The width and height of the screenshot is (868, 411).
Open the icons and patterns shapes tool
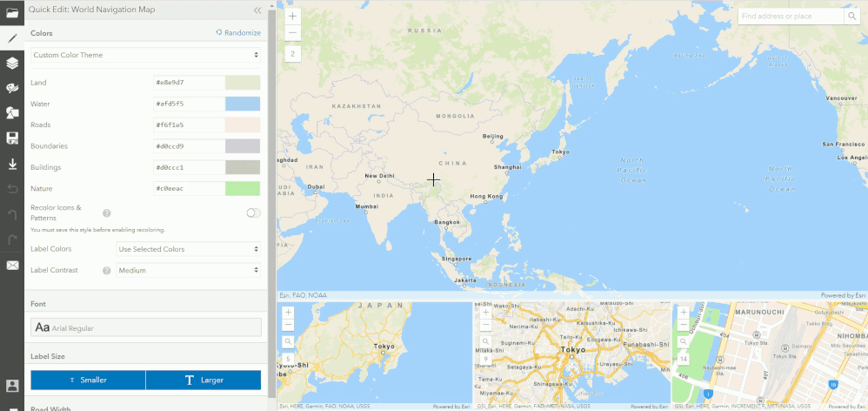click(x=12, y=113)
